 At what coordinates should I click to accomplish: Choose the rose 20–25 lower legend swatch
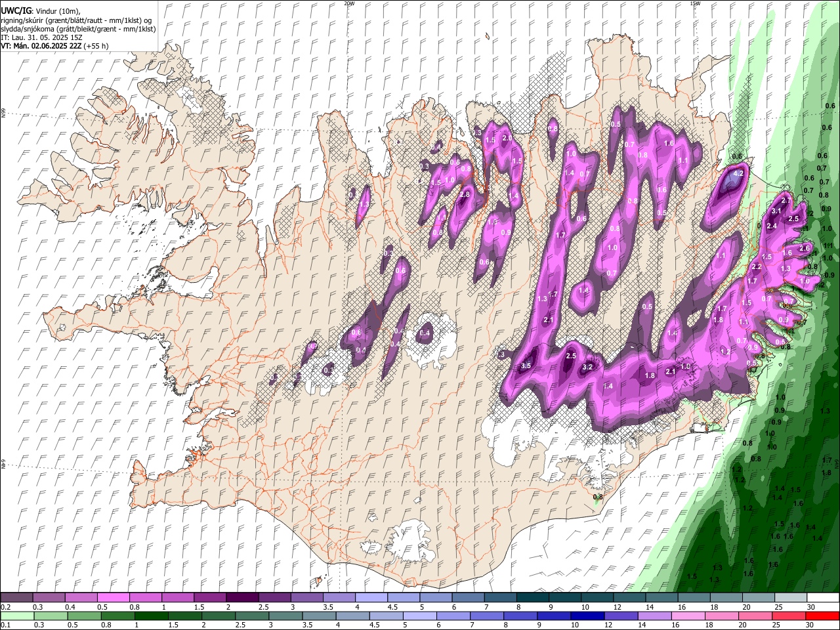pyautogui.click(x=755, y=616)
